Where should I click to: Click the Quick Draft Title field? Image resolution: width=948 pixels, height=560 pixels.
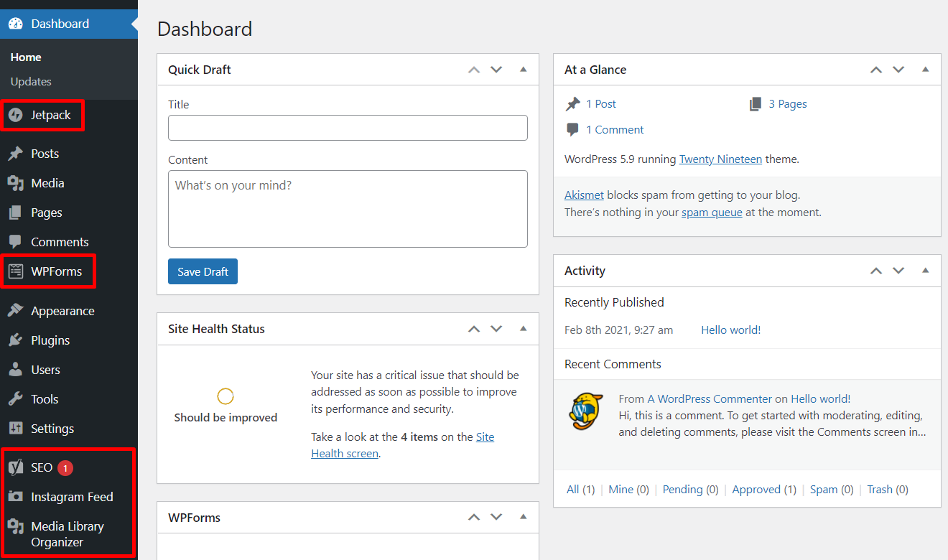tap(348, 128)
